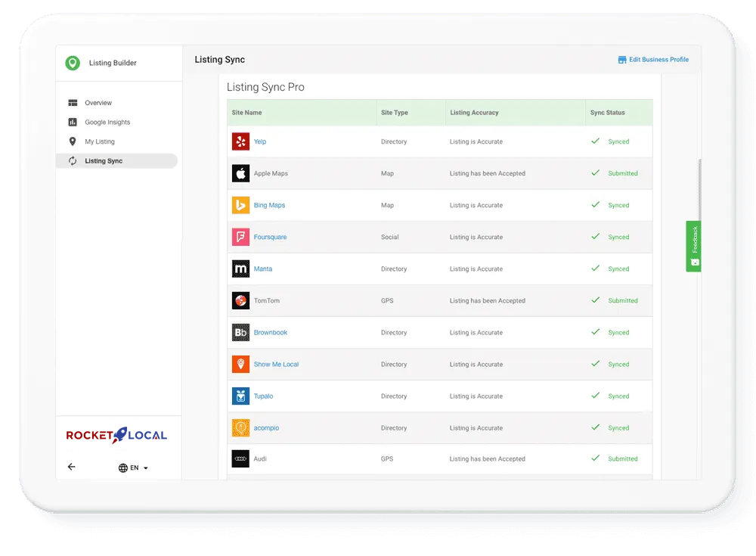Click Edit Business Profile link
Viewport: 756px width, 556px height.
point(653,60)
